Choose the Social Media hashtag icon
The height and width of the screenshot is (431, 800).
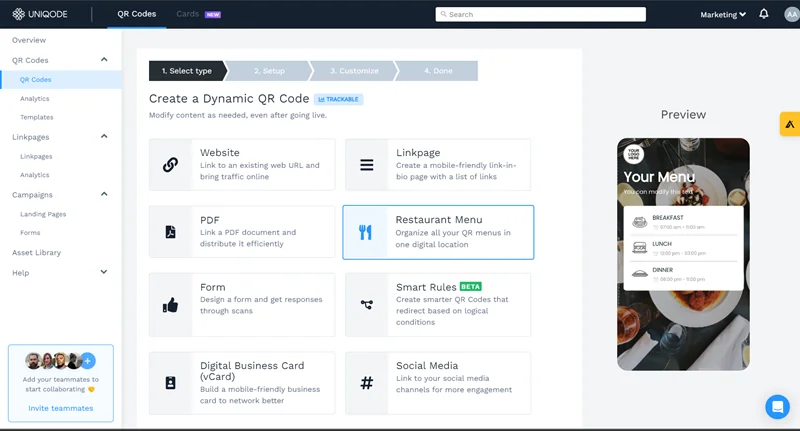tap(366, 383)
